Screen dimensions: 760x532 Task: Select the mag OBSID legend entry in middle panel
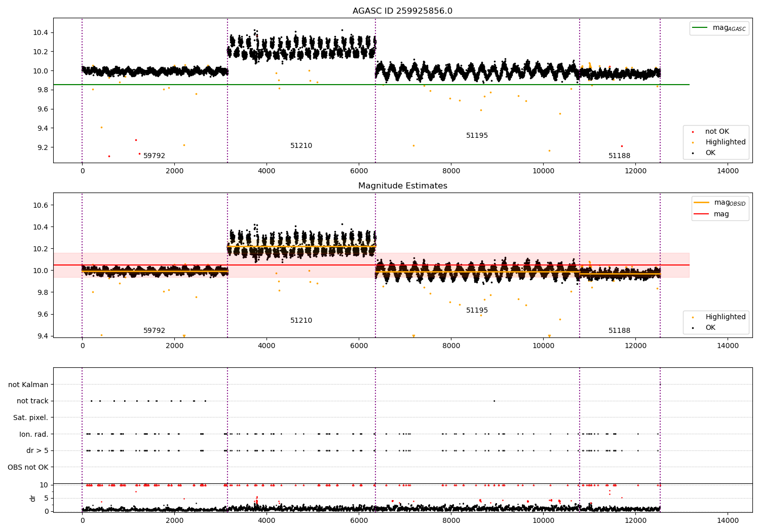tap(720, 203)
